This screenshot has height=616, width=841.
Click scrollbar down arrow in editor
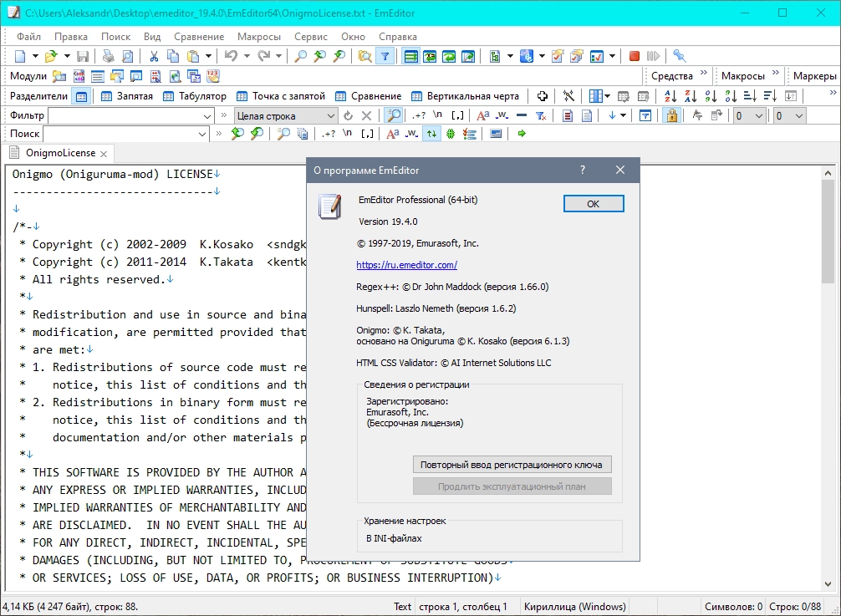point(828,584)
